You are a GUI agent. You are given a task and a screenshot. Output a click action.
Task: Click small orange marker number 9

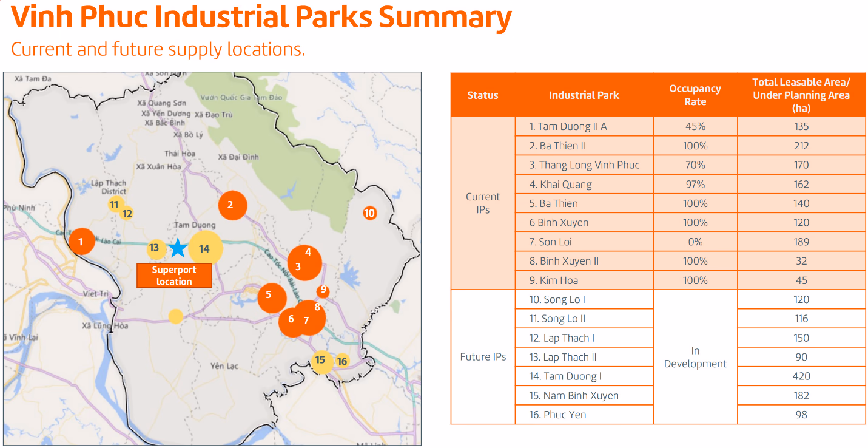pos(323,290)
